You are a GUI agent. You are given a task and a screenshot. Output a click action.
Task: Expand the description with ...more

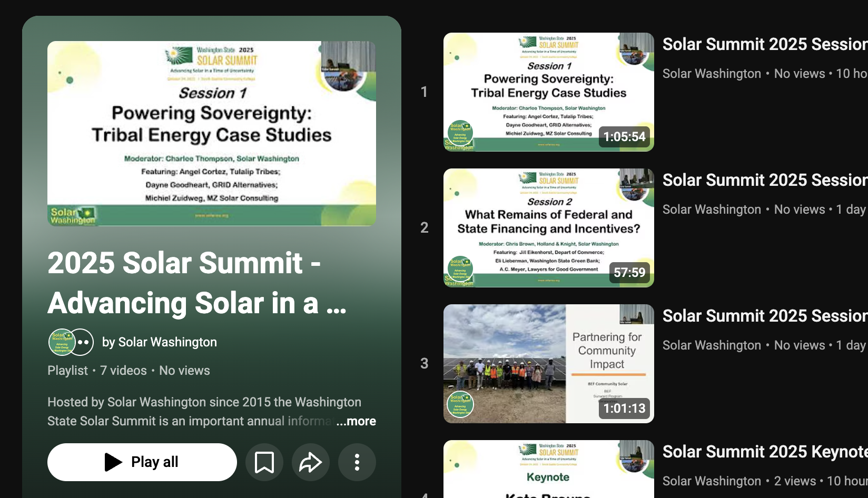coord(356,421)
